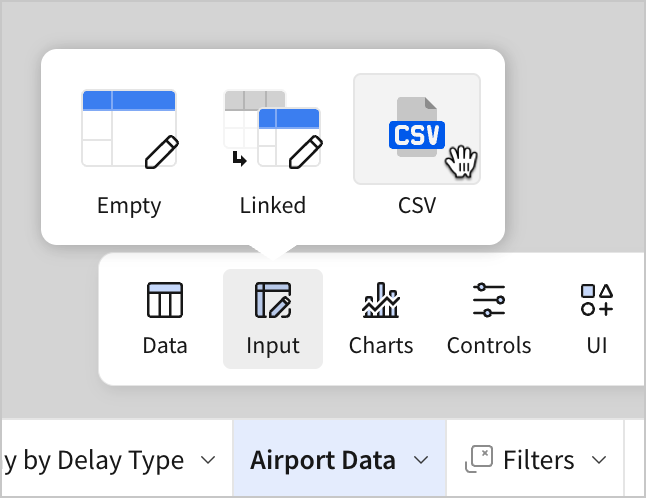Pick the CSV upload icon
Image resolution: width=646 pixels, height=498 pixels.
pyautogui.click(x=417, y=129)
